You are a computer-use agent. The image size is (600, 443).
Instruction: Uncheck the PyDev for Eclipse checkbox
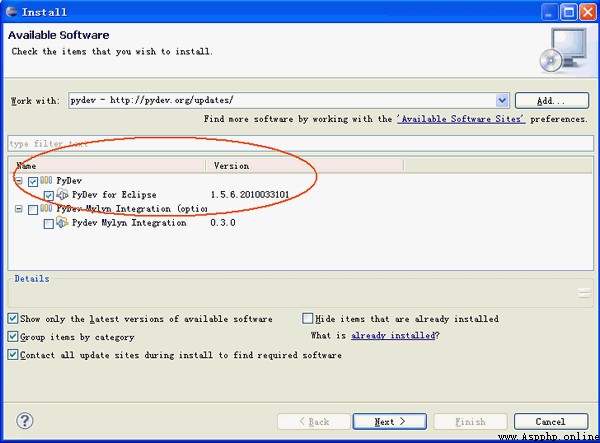pyautogui.click(x=49, y=195)
